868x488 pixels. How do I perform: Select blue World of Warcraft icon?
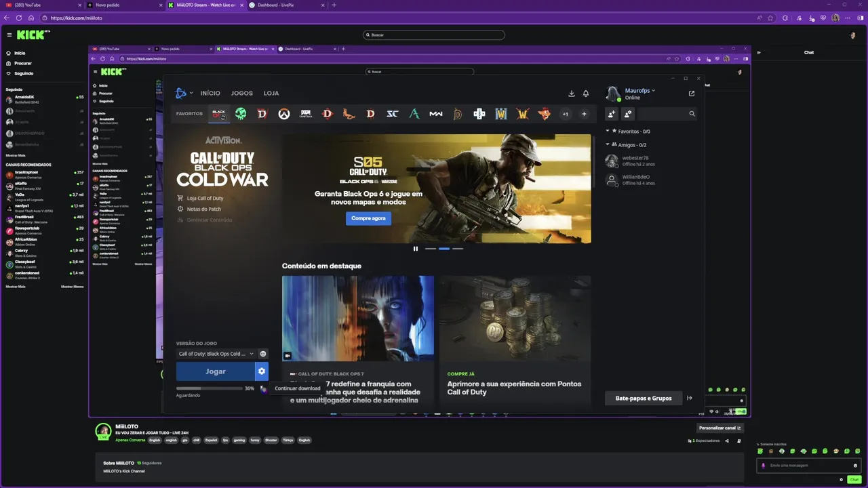tap(501, 114)
